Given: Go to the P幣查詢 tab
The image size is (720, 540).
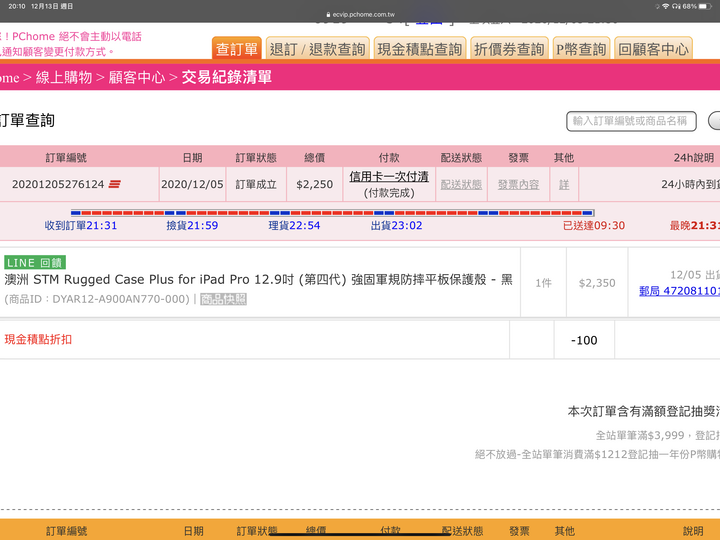Looking at the screenshot, I should point(581,49).
